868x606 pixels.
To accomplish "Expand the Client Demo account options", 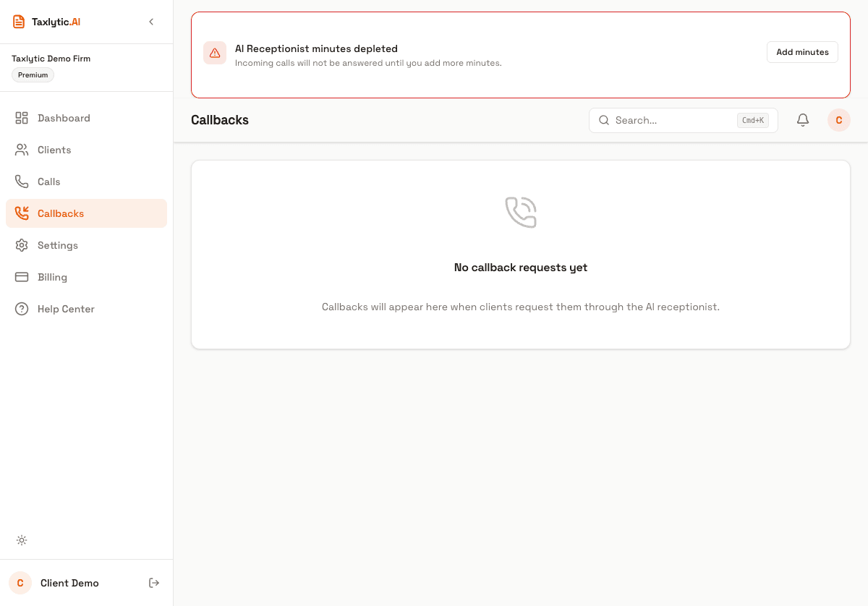I will click(x=69, y=583).
